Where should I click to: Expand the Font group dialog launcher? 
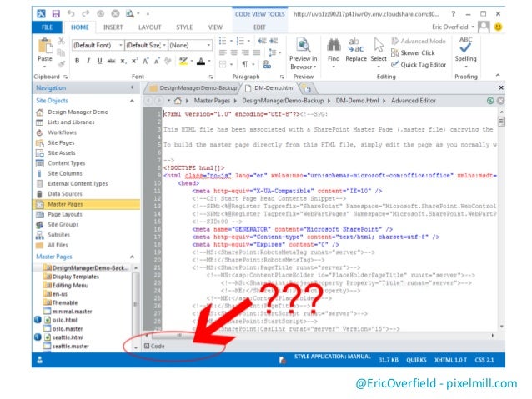pyautogui.click(x=211, y=77)
